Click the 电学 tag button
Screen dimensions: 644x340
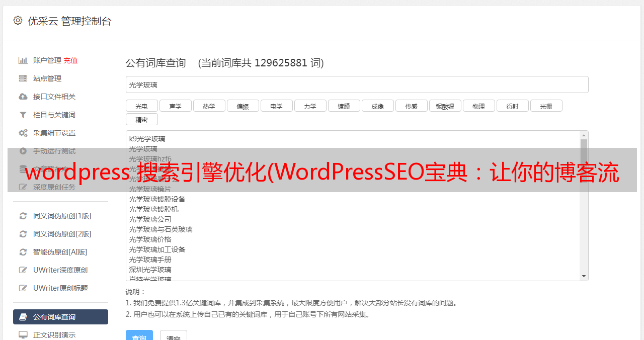(x=277, y=106)
